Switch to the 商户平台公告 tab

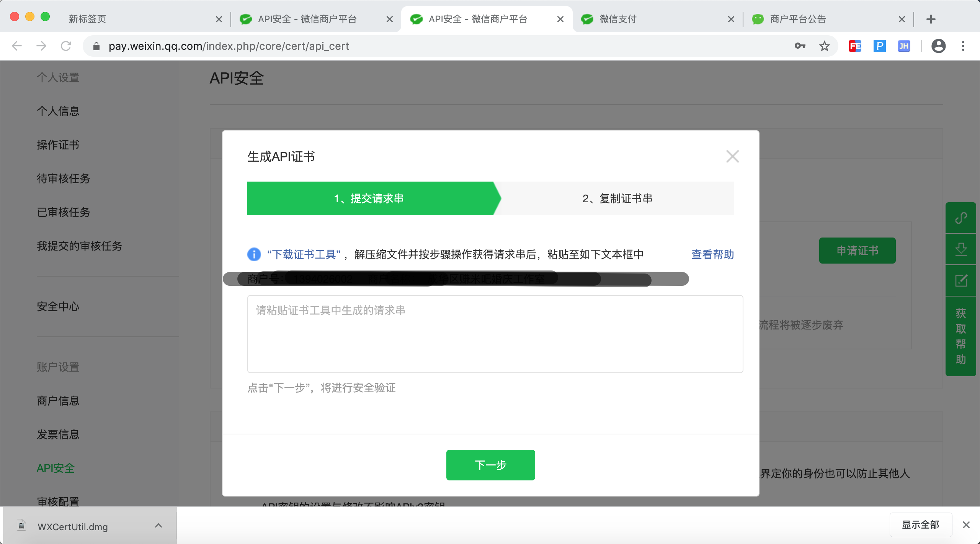pos(798,19)
